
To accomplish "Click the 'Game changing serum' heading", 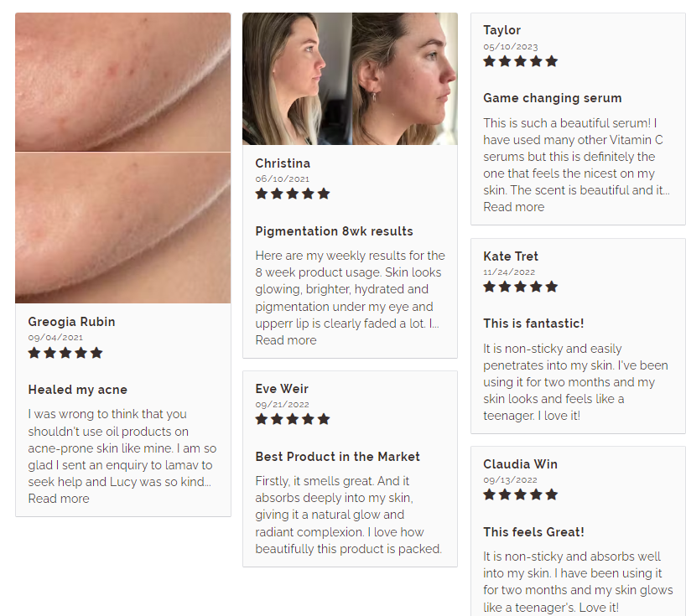I will tap(552, 98).
